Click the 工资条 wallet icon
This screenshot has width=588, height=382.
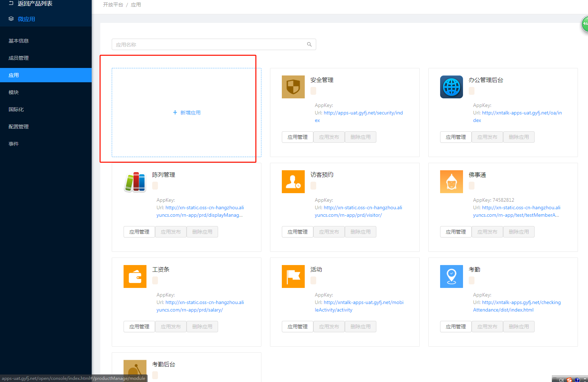point(135,276)
